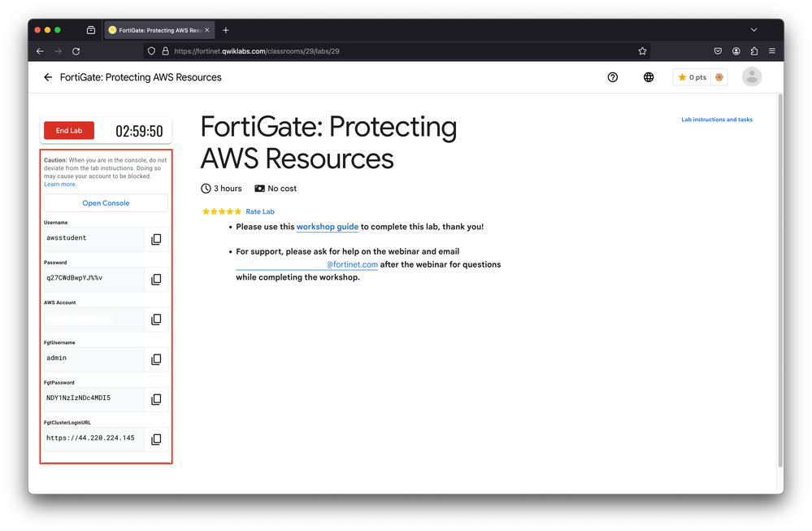Image resolution: width=812 pixels, height=531 pixels.
Task: Open the Rate Lab link
Action: (260, 211)
